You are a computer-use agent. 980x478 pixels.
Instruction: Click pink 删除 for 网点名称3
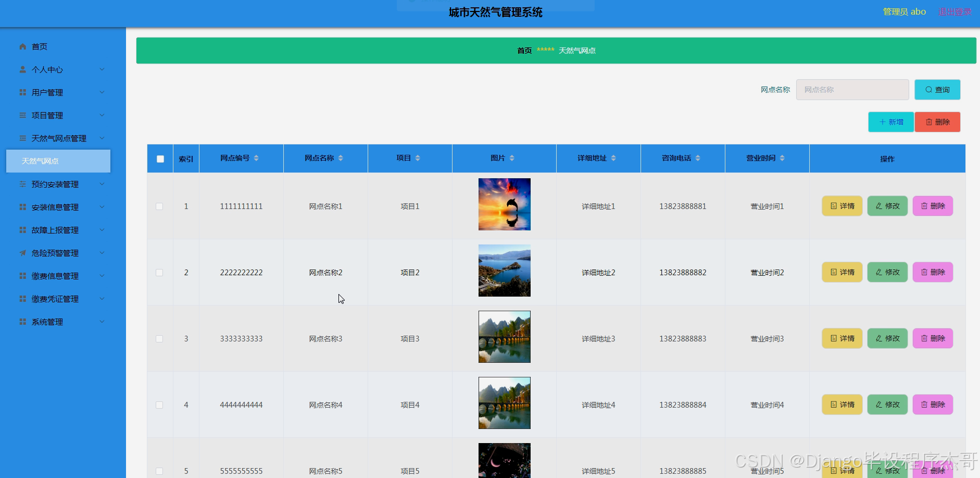[x=933, y=338]
